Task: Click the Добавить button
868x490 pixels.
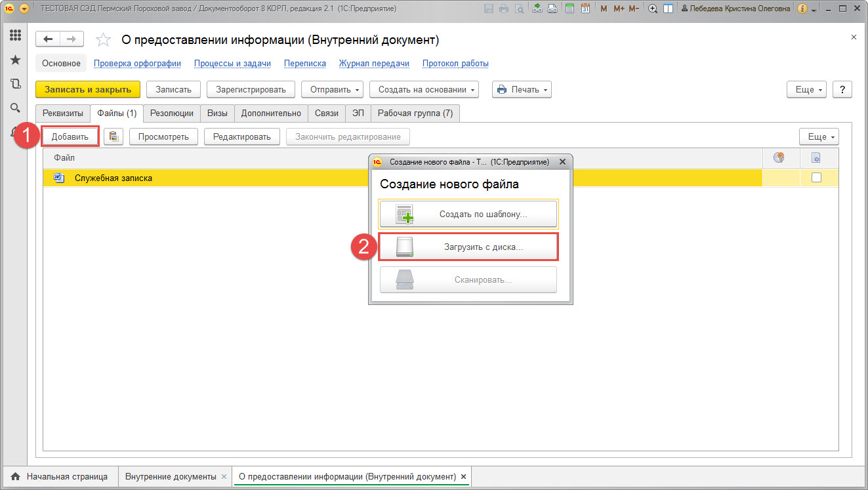Action: (70, 136)
